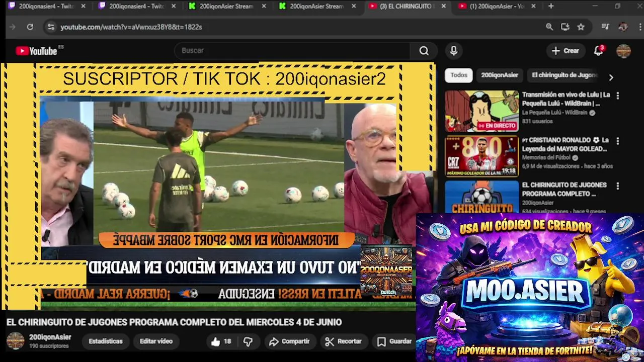Click the browser address bar URL

click(131, 27)
